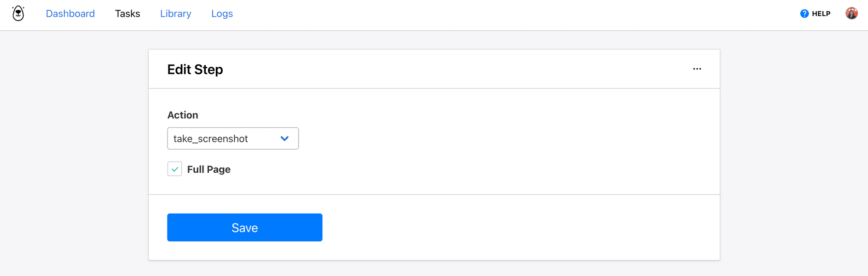Click the Save button
Screen dimensions: 868x276
[244, 227]
